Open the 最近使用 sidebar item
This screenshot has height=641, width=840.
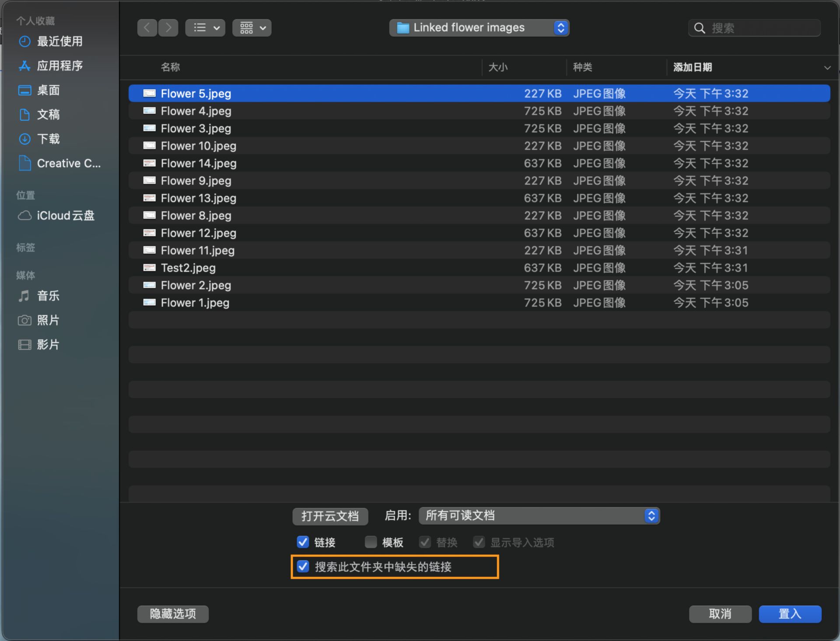(59, 42)
